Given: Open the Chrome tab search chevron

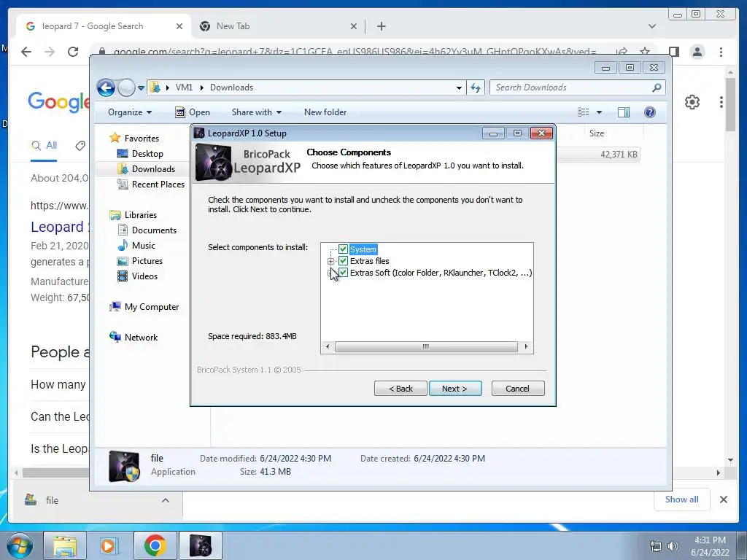Looking at the screenshot, I should [x=652, y=26].
